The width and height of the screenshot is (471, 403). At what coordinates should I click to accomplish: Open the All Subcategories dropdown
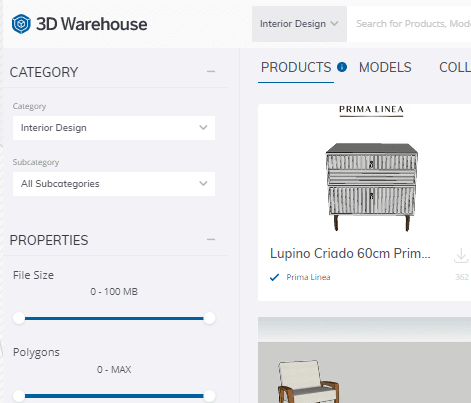[114, 184]
